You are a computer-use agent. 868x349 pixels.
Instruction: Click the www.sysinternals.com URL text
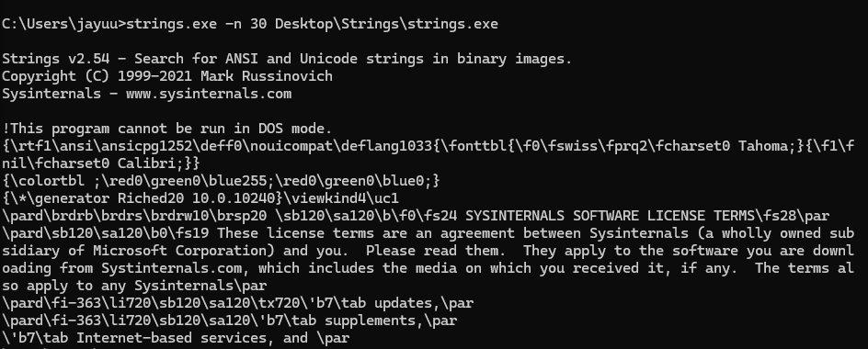pos(209,94)
